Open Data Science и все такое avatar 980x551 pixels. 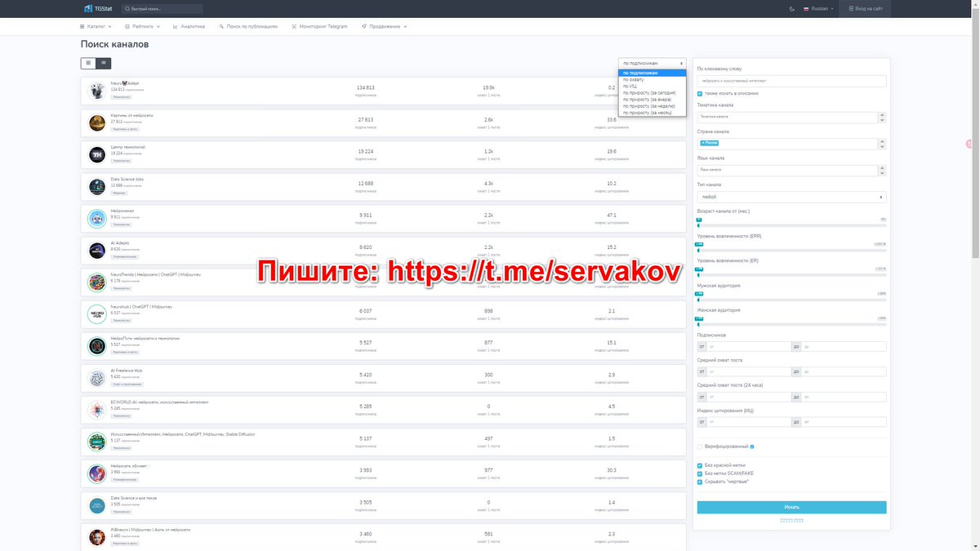[x=97, y=505]
